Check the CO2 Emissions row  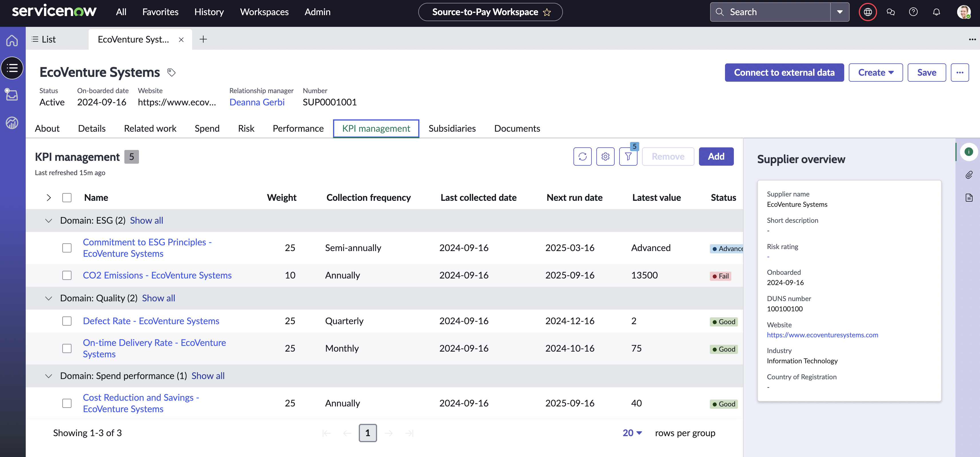point(67,275)
